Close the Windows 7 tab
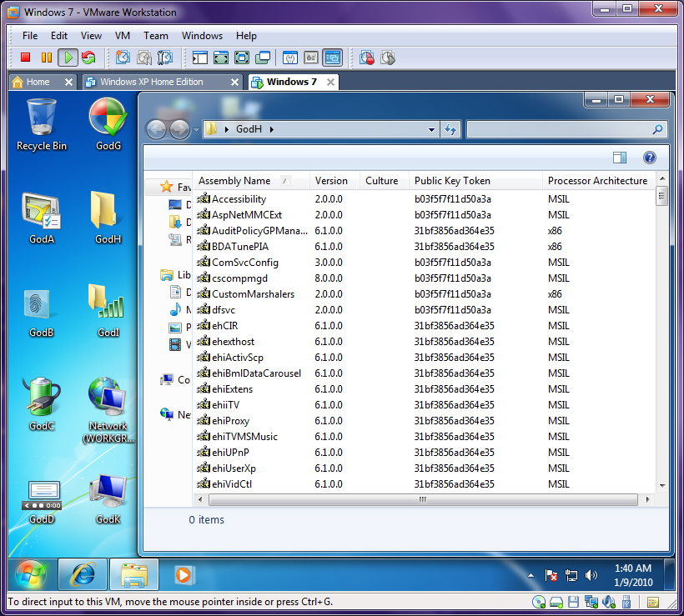 click(330, 82)
